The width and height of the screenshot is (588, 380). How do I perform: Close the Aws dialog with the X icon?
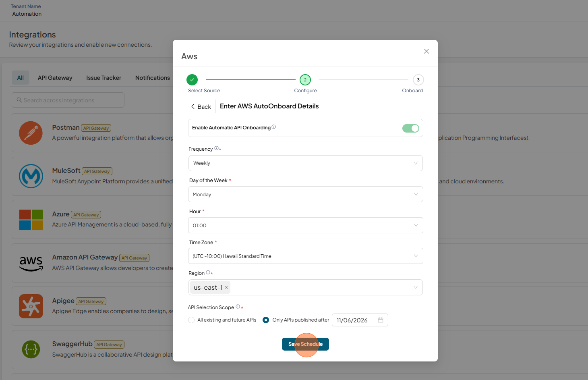pos(427,51)
